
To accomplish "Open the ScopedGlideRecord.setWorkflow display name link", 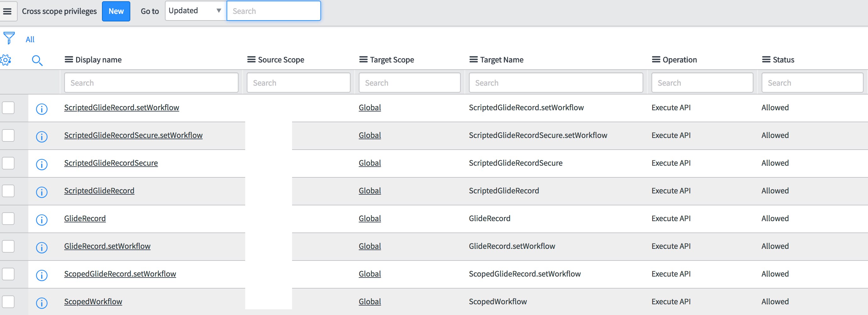I will [120, 274].
